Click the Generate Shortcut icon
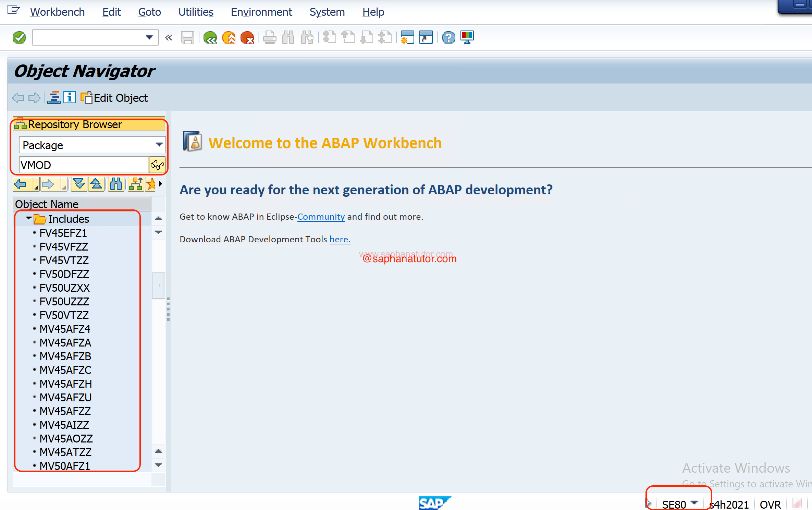This screenshot has height=510, width=812. pyautogui.click(x=426, y=37)
